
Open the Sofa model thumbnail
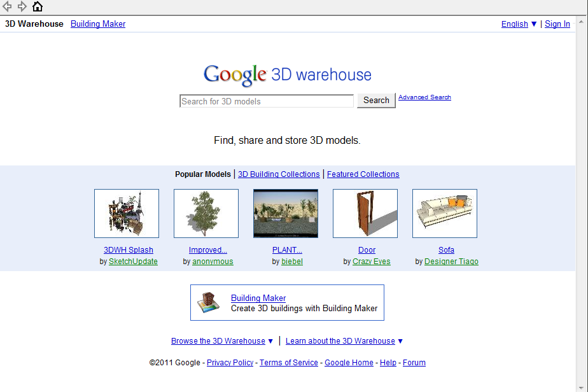(x=445, y=213)
